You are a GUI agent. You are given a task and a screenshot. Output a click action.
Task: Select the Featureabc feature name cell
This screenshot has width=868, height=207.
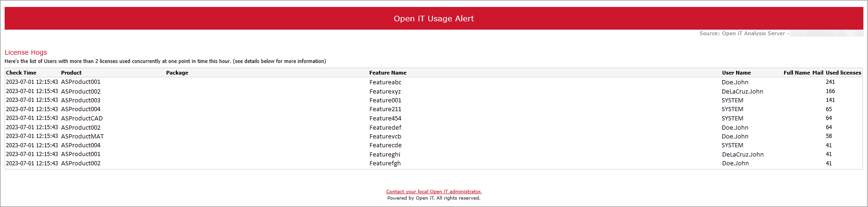(x=385, y=82)
